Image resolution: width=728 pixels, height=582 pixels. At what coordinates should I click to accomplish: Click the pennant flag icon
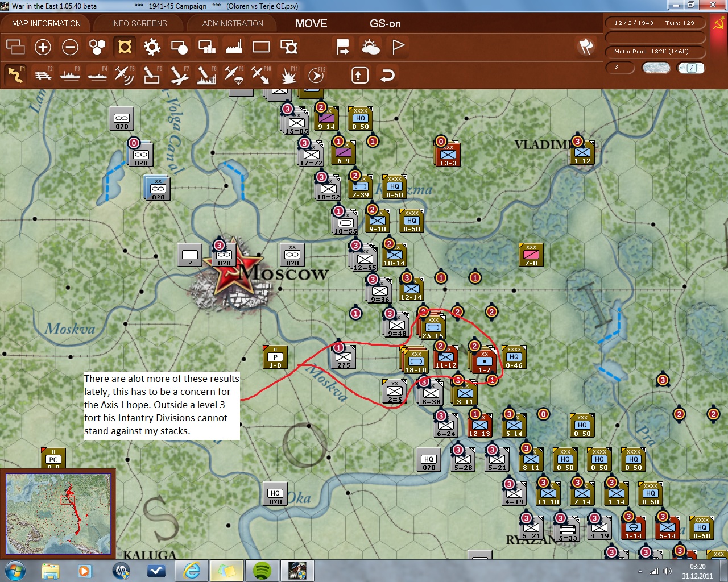398,47
